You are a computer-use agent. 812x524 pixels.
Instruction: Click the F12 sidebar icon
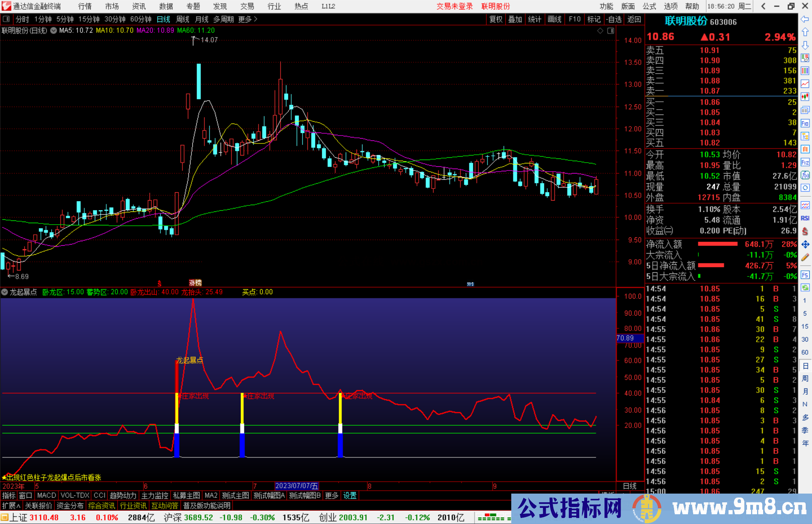(805, 162)
